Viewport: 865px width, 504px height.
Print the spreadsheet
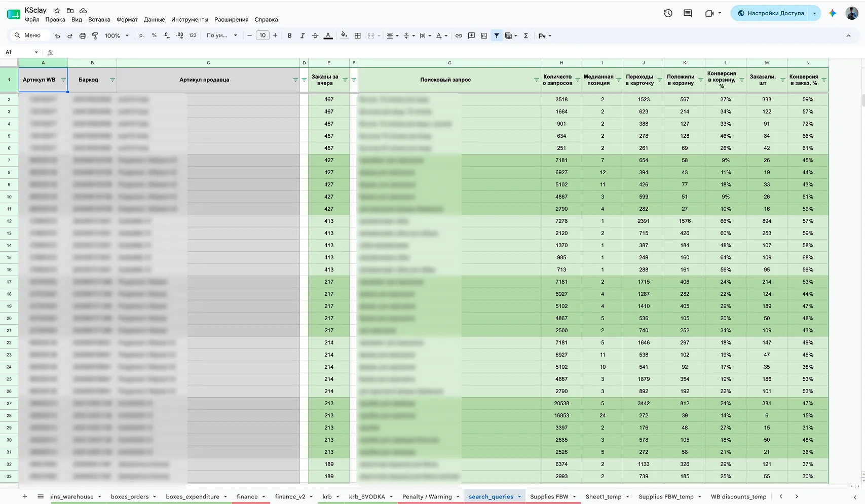coord(83,36)
